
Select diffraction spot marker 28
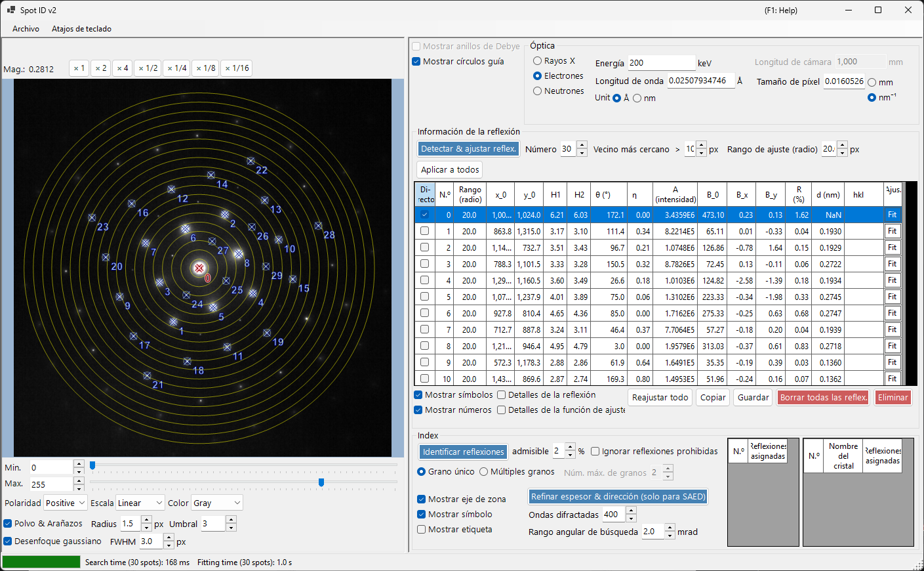(x=318, y=226)
